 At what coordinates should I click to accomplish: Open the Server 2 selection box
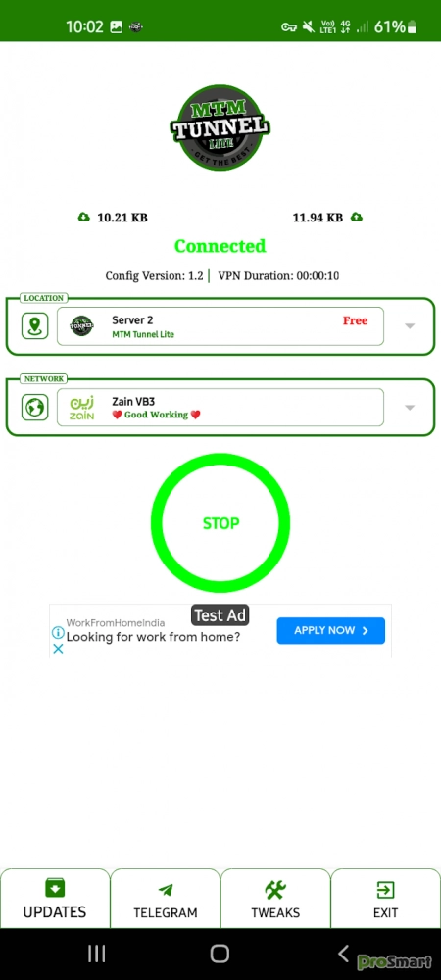pyautogui.click(x=220, y=326)
